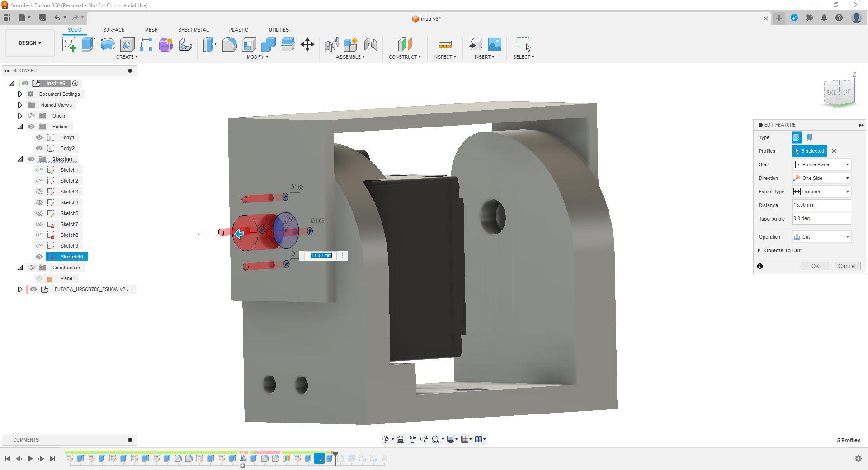The height and width of the screenshot is (470, 868).
Task: Click the Fillet tool icon
Action: (229, 44)
